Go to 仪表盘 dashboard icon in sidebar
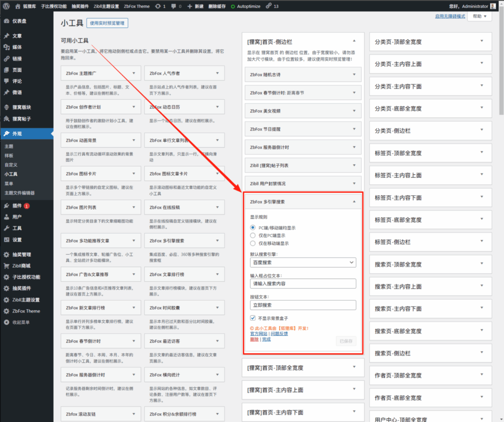 click(6, 21)
